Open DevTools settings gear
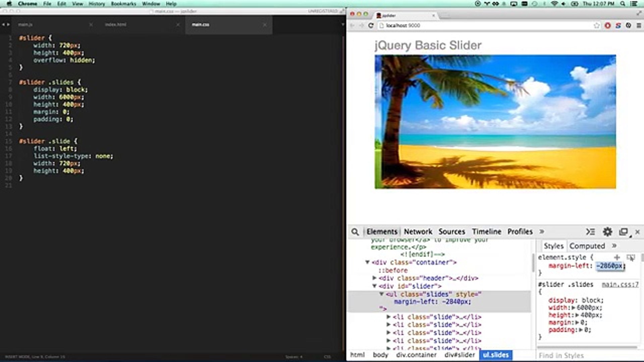 point(607,232)
